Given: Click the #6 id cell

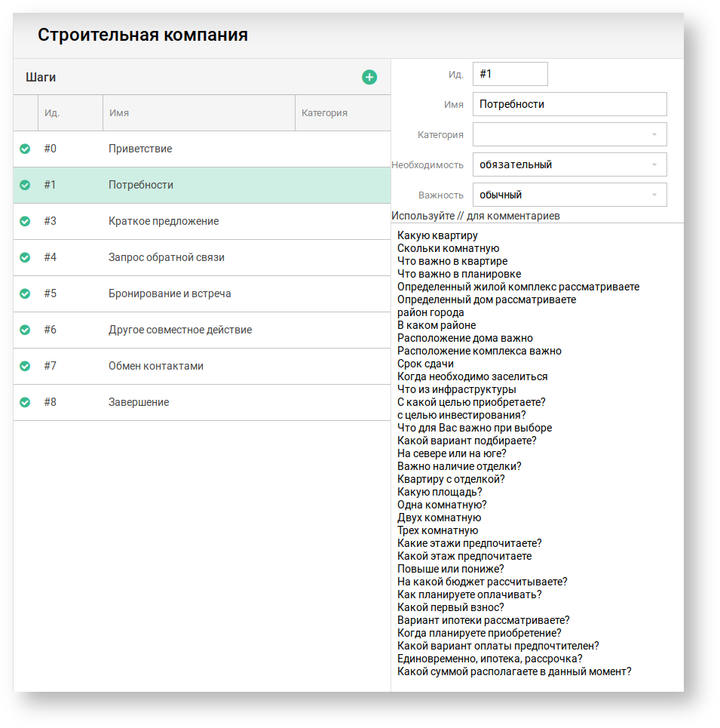Looking at the screenshot, I should (50, 330).
